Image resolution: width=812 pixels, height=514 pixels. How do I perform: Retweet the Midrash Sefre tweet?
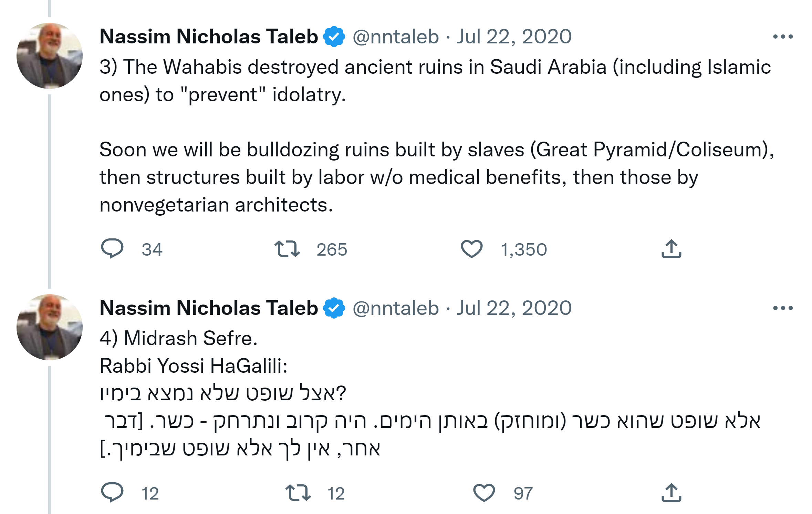[x=298, y=493]
